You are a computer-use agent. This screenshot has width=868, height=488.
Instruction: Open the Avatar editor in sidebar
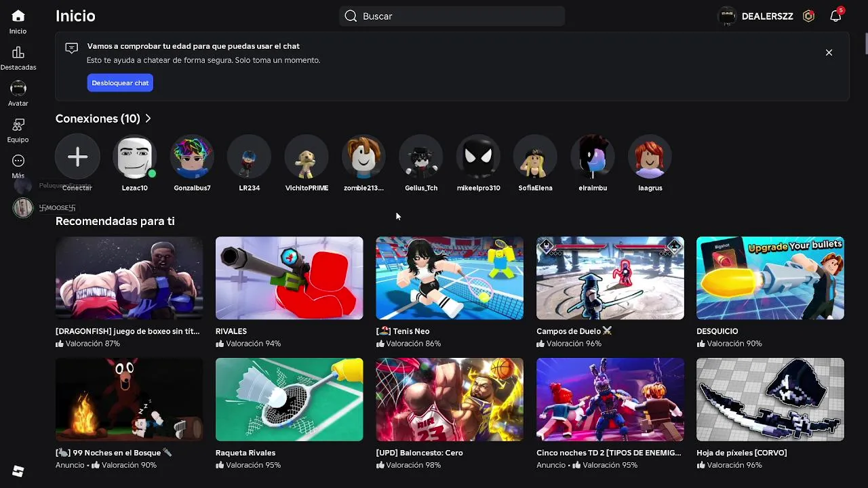click(18, 94)
